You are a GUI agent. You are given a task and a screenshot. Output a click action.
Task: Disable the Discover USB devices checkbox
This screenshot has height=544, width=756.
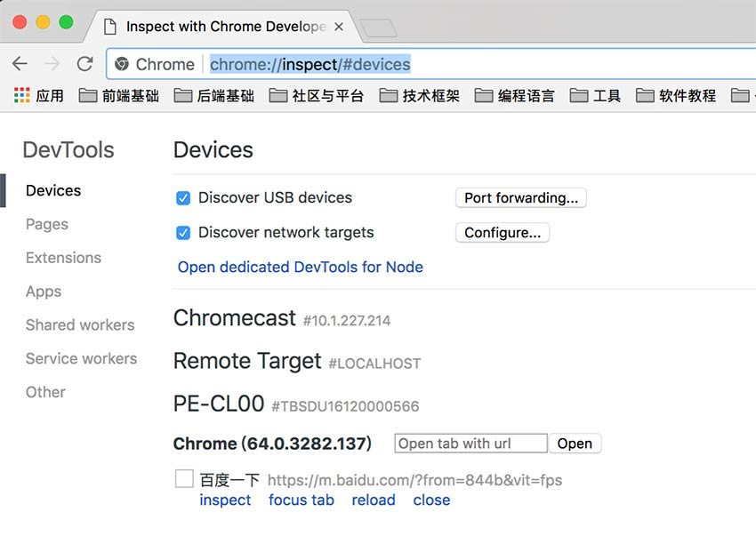(183, 197)
